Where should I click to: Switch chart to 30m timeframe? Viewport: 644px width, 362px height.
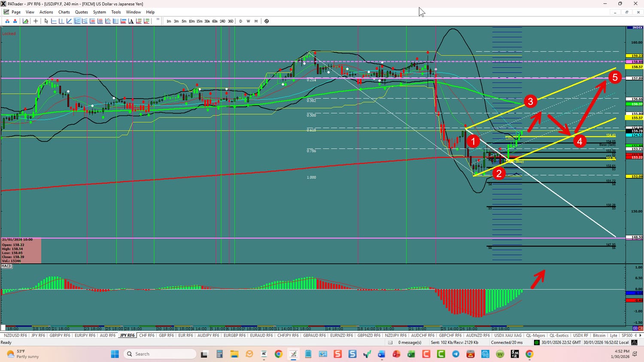(x=207, y=21)
